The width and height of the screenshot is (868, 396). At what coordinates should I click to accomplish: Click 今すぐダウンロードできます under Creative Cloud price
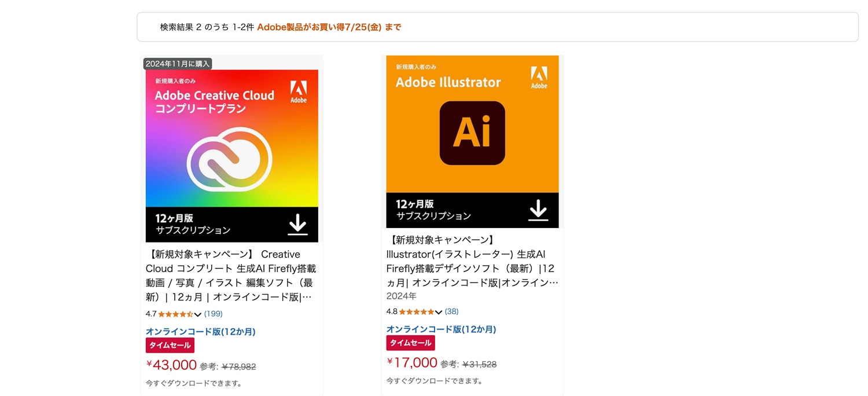(194, 383)
